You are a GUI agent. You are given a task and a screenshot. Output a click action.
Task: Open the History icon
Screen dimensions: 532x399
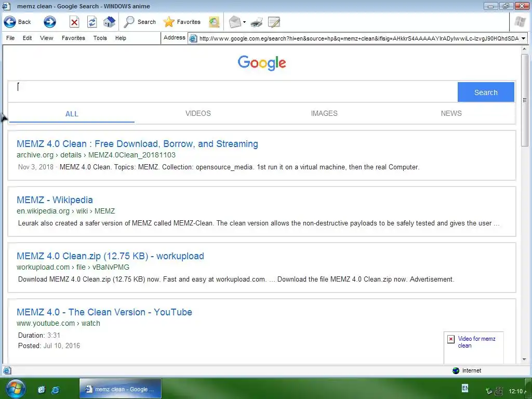(x=214, y=22)
